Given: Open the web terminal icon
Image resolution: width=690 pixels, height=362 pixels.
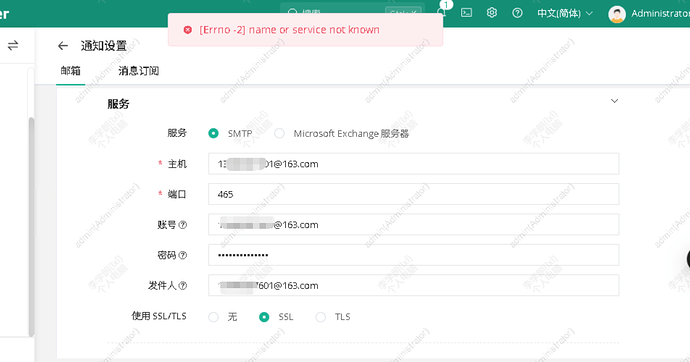Looking at the screenshot, I should (x=466, y=13).
